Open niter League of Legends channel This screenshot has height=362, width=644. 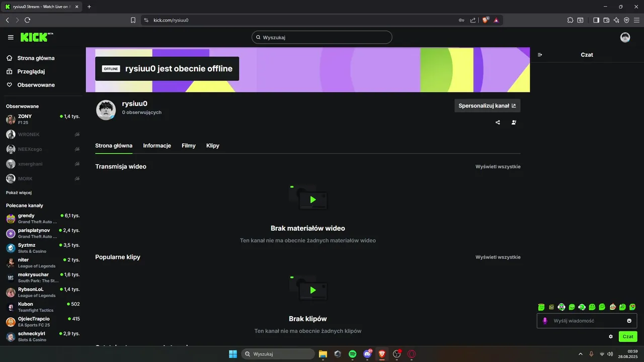43,262
